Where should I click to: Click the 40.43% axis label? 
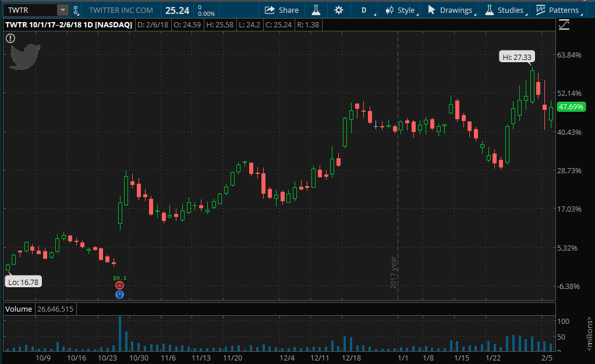[x=569, y=133]
